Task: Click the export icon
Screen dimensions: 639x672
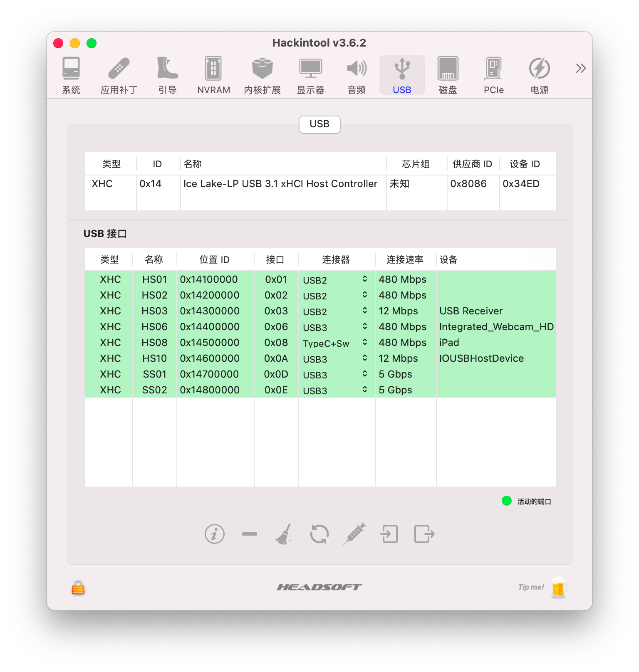Action: (x=424, y=534)
